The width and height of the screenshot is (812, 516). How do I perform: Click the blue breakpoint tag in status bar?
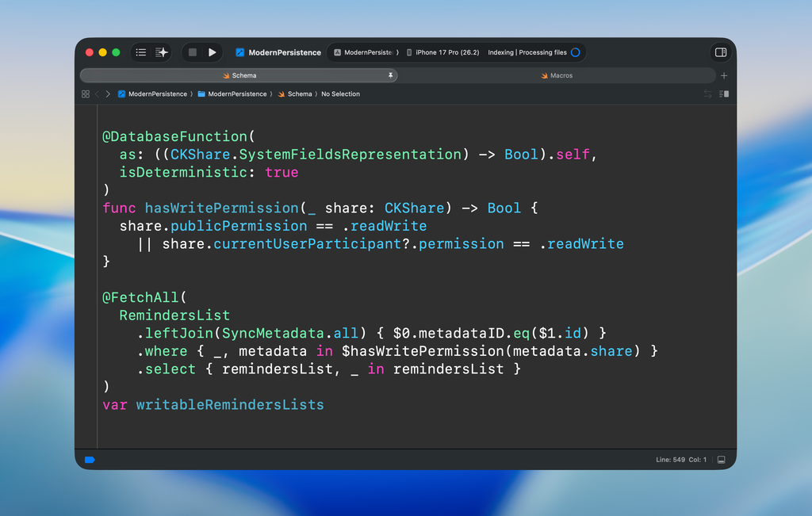click(x=90, y=460)
